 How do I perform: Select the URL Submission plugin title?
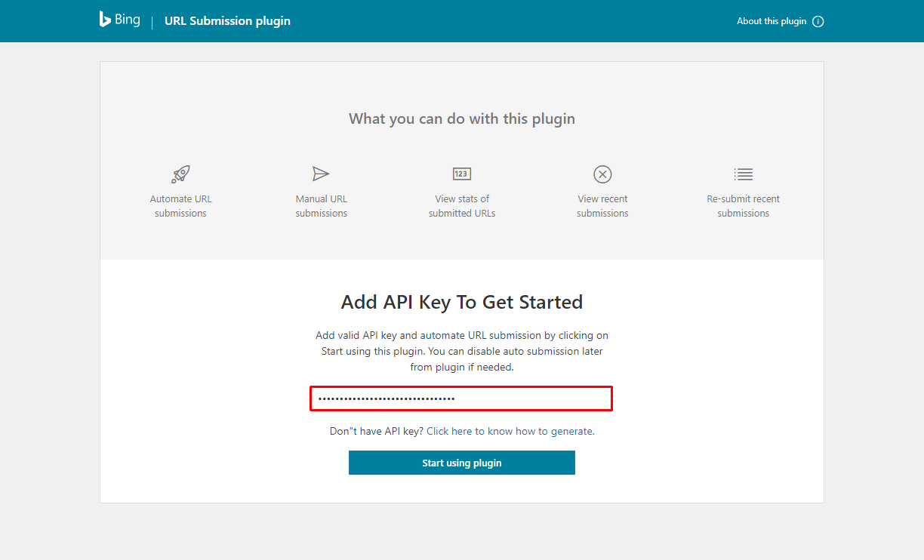tap(227, 20)
